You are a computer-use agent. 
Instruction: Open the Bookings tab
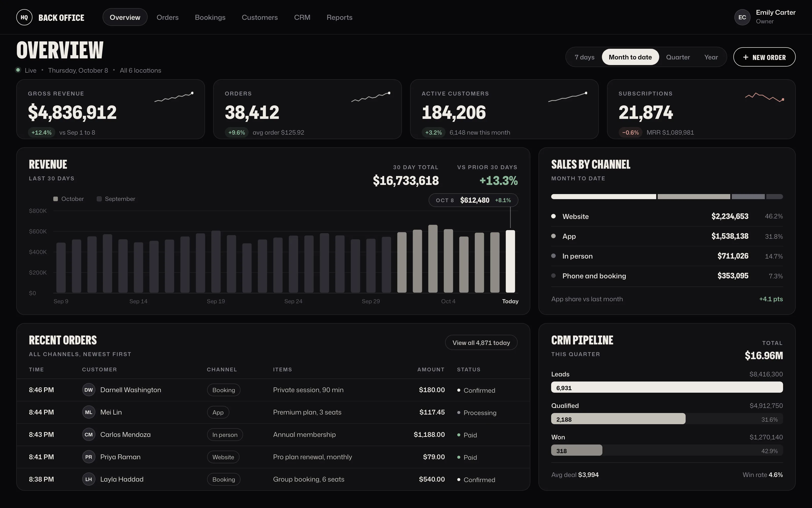(x=210, y=18)
